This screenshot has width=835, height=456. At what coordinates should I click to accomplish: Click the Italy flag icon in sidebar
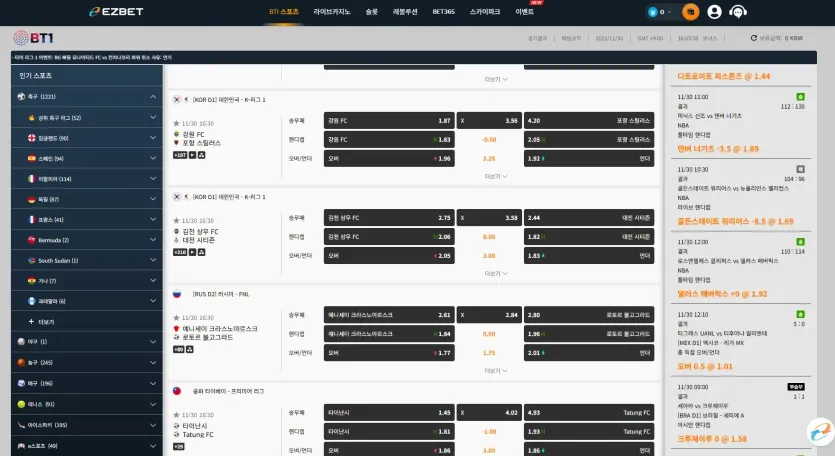(x=31, y=179)
